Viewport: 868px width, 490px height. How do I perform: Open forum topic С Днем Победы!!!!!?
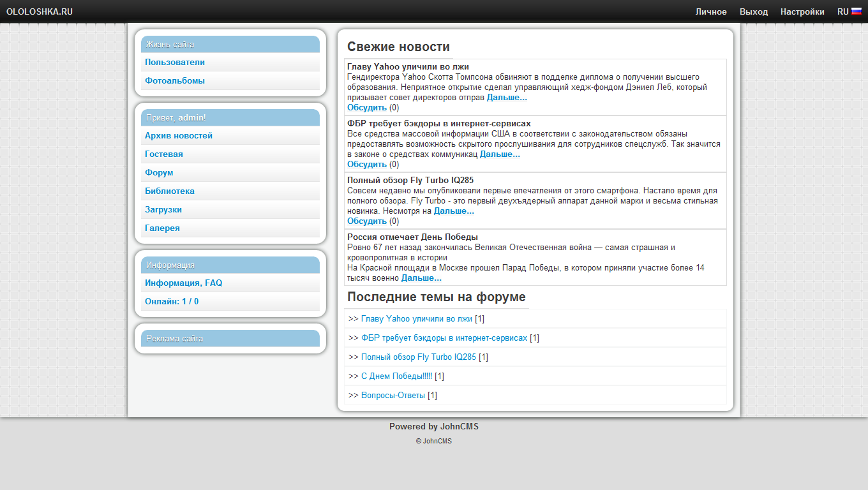[x=396, y=376]
